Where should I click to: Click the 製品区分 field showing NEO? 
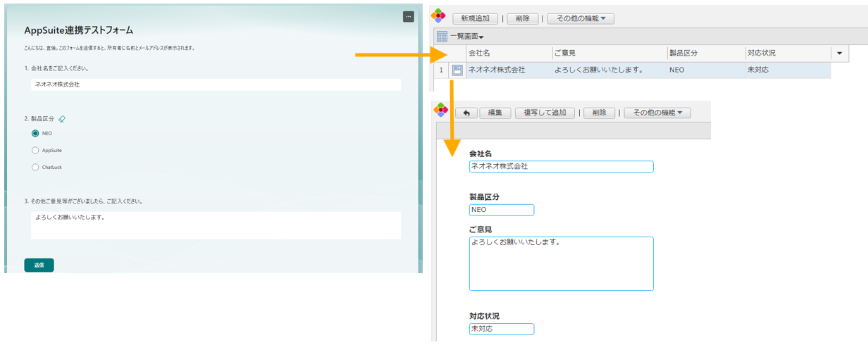[x=502, y=210]
